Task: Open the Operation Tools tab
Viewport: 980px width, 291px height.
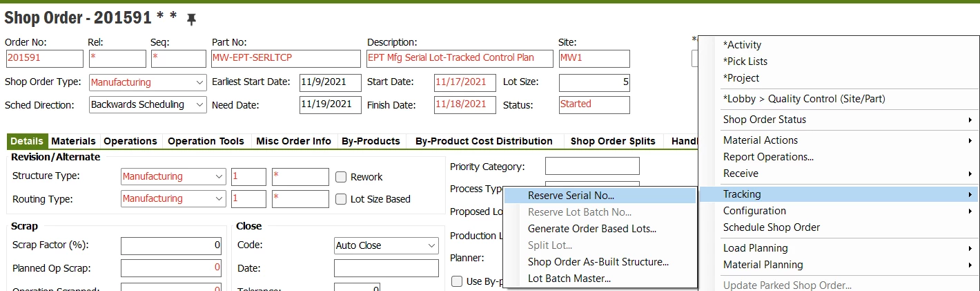Action: pos(206,141)
